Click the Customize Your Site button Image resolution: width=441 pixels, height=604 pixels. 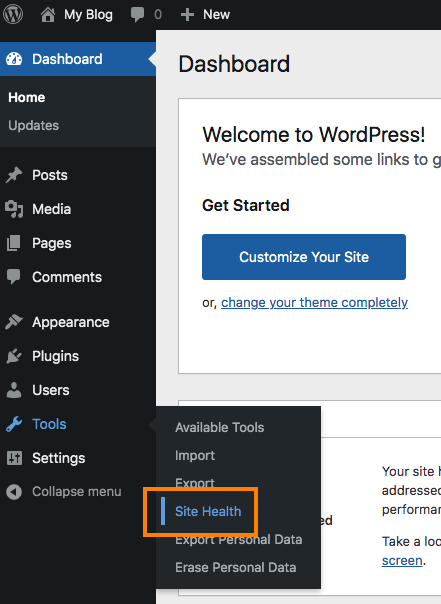point(304,257)
